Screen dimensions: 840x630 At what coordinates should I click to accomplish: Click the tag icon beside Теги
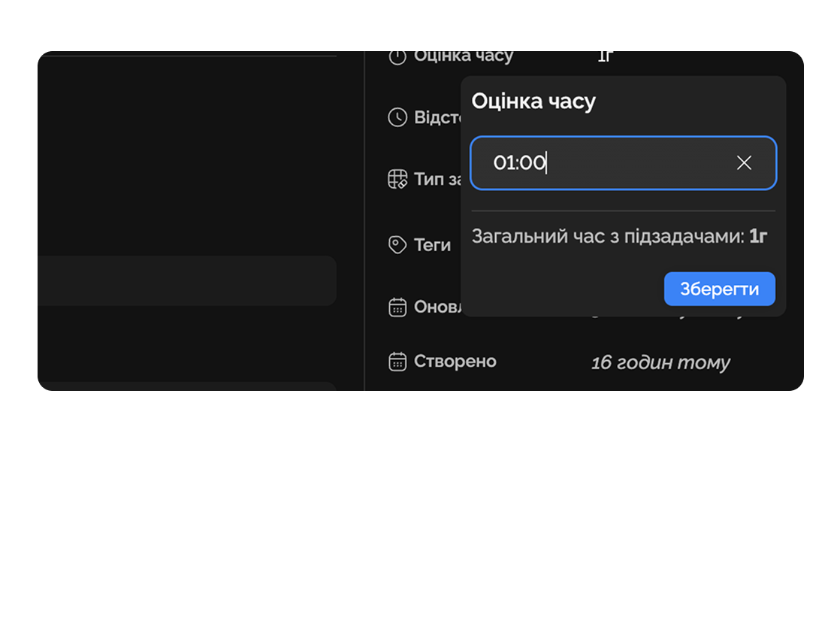point(397,245)
